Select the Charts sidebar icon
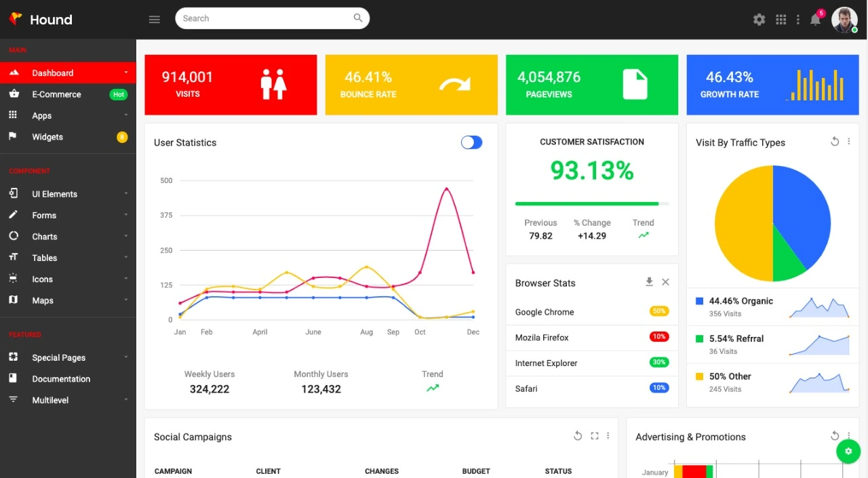 tap(15, 237)
